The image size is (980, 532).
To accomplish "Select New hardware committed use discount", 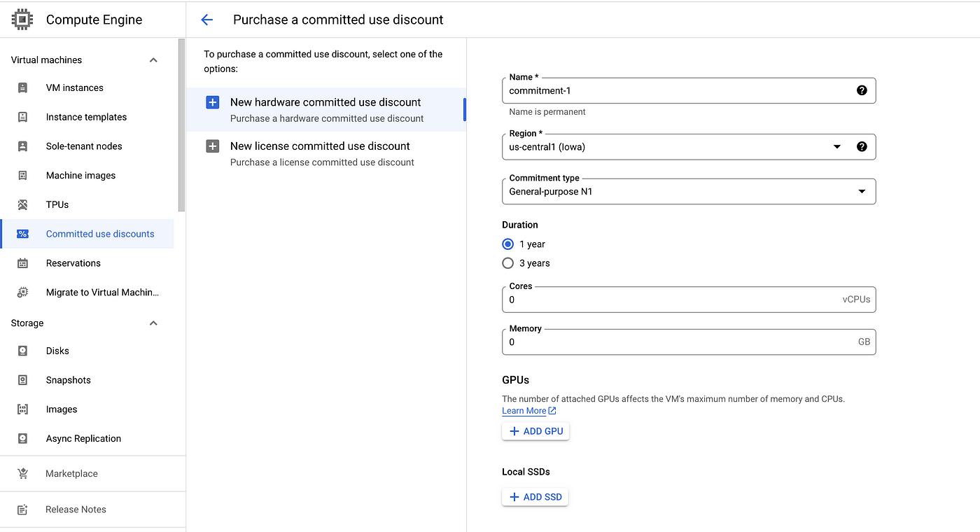I will coord(325,109).
